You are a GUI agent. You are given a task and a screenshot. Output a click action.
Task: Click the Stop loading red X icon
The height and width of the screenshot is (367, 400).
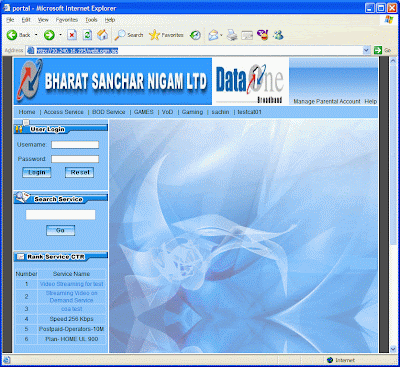click(72, 35)
